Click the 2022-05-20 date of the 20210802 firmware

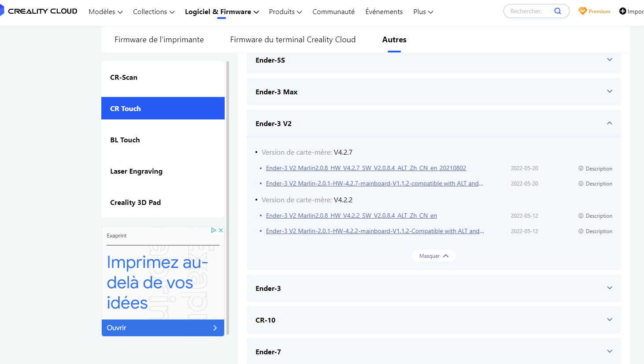tap(524, 168)
